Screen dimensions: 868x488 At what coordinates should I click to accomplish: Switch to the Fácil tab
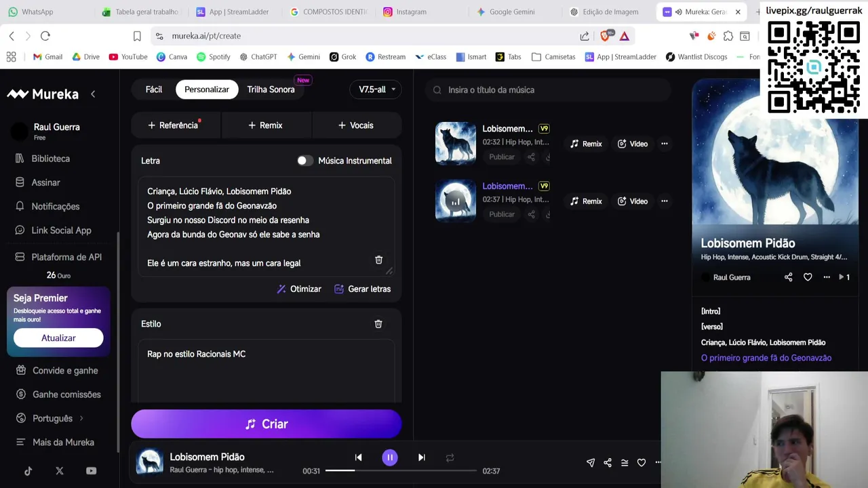[154, 89]
